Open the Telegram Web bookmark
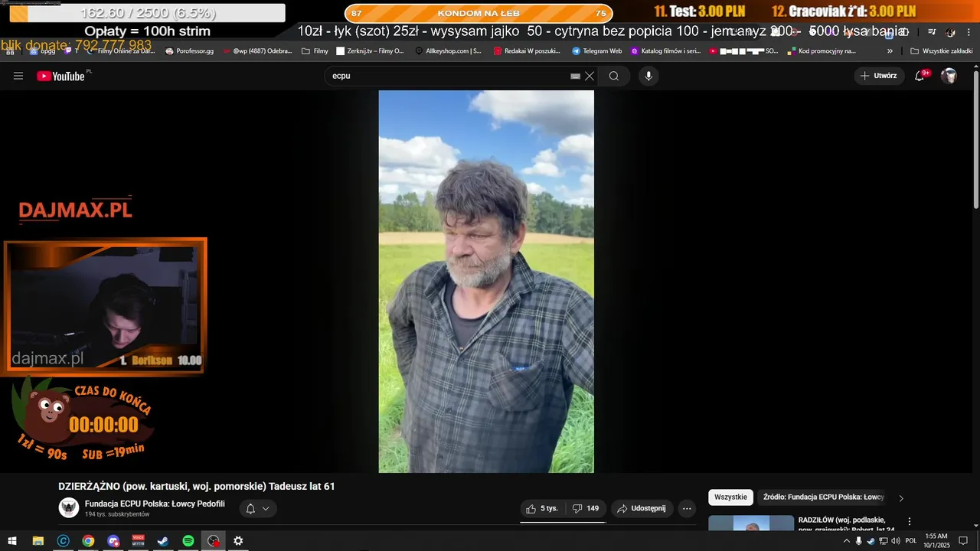 pos(596,51)
